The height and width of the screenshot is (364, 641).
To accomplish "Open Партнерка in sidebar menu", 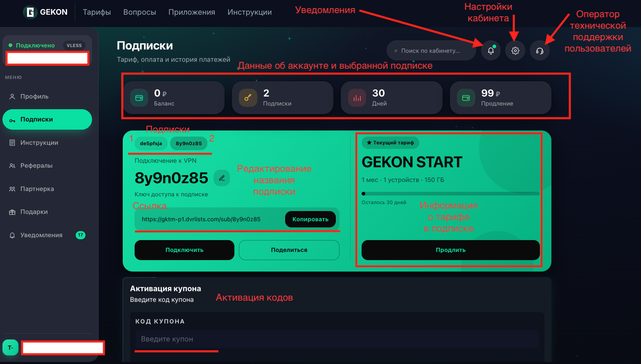I will pos(47,189).
